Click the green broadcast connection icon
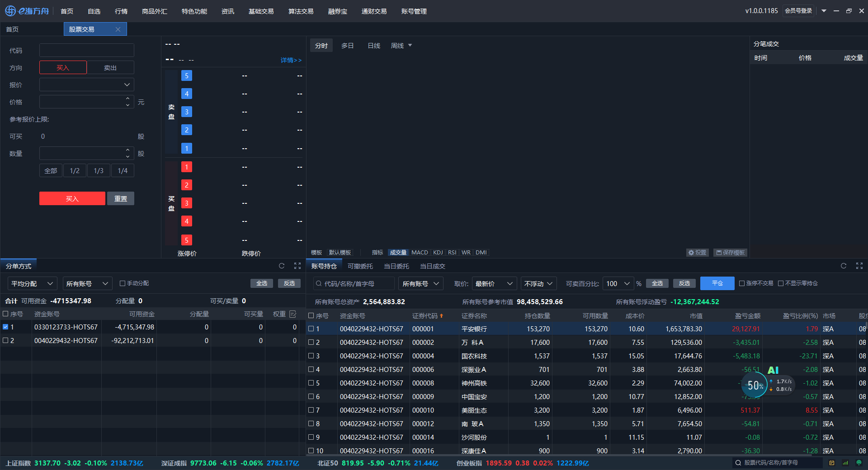 (x=859, y=463)
